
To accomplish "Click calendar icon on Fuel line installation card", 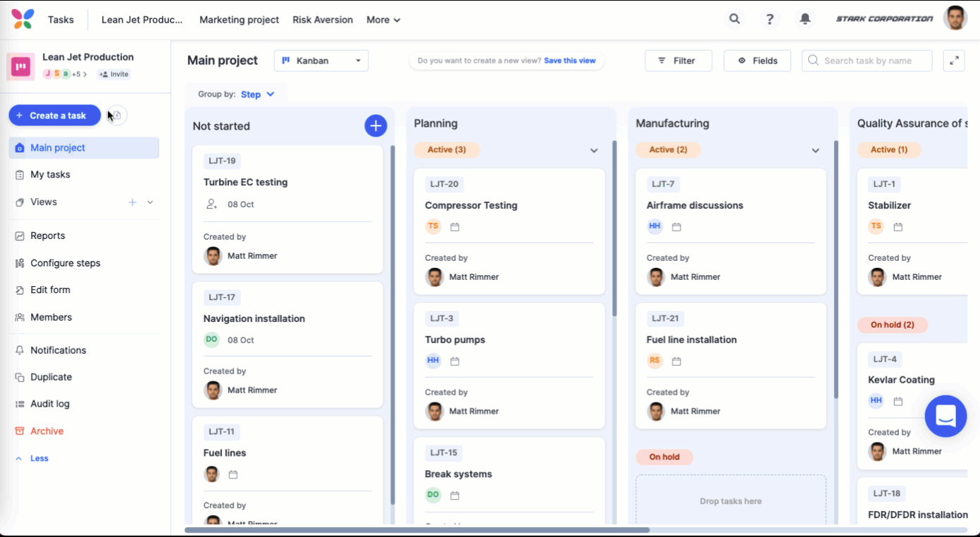I will coord(676,361).
